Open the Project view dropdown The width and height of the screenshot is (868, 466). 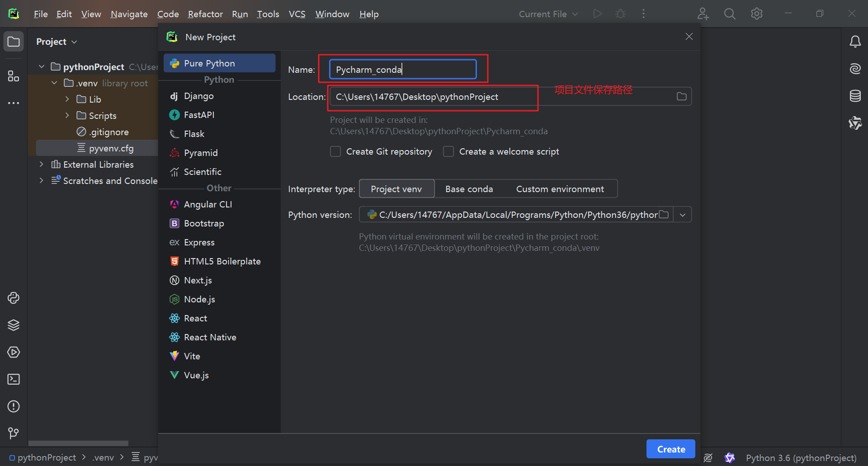tap(57, 42)
